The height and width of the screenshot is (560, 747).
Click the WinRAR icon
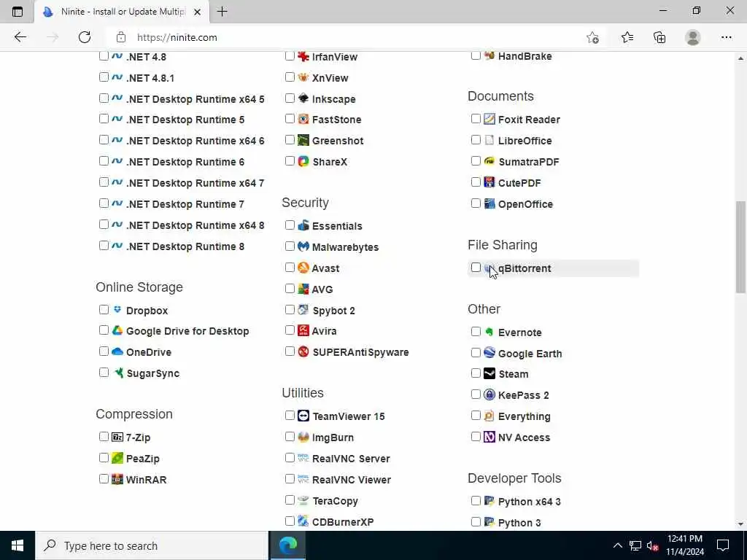pos(117,479)
